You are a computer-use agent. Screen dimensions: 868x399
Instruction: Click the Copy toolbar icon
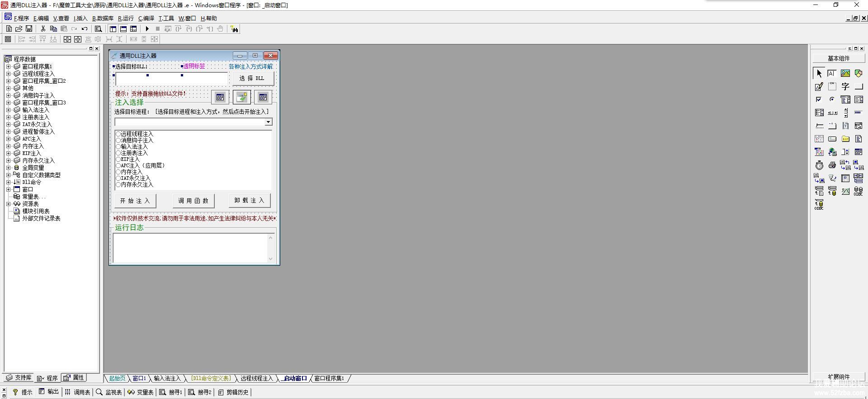tap(53, 29)
